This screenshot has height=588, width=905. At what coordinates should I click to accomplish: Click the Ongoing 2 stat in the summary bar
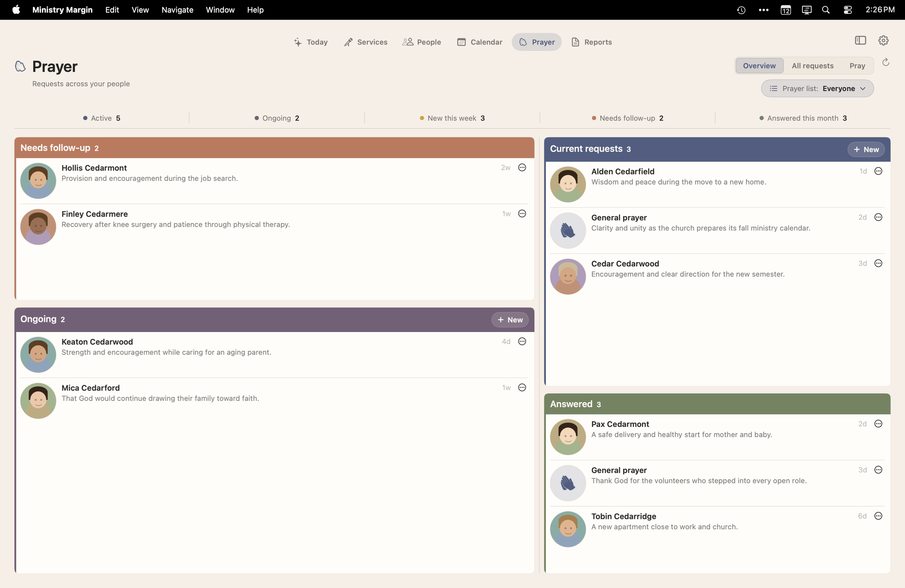coord(277,118)
